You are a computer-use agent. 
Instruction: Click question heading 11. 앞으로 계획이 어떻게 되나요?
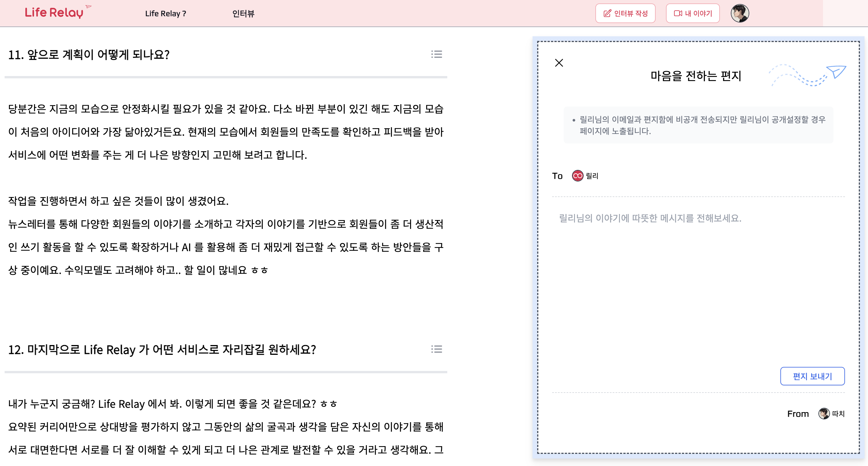pyautogui.click(x=89, y=54)
